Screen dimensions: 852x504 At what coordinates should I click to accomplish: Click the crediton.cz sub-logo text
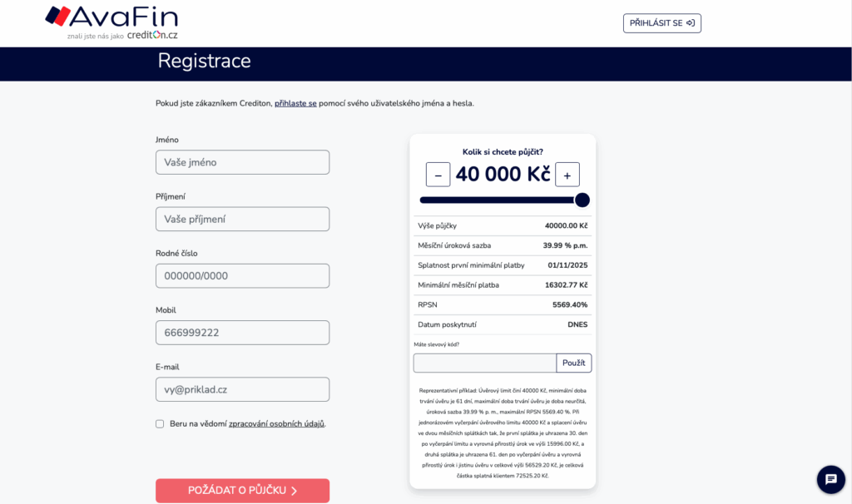click(x=152, y=35)
